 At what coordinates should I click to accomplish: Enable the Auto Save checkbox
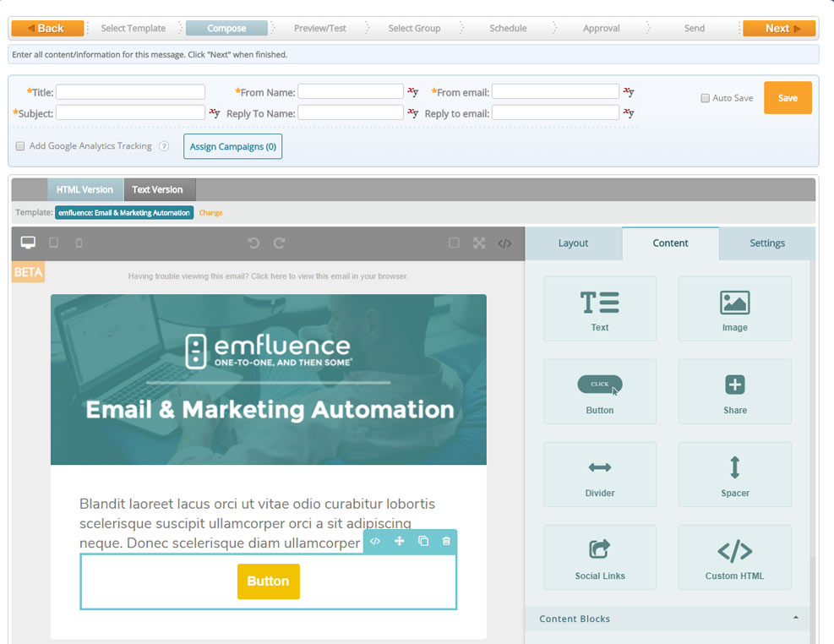(705, 98)
